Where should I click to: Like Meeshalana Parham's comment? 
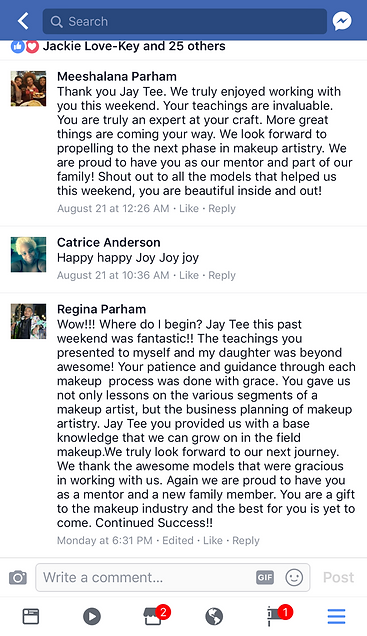[189, 208]
